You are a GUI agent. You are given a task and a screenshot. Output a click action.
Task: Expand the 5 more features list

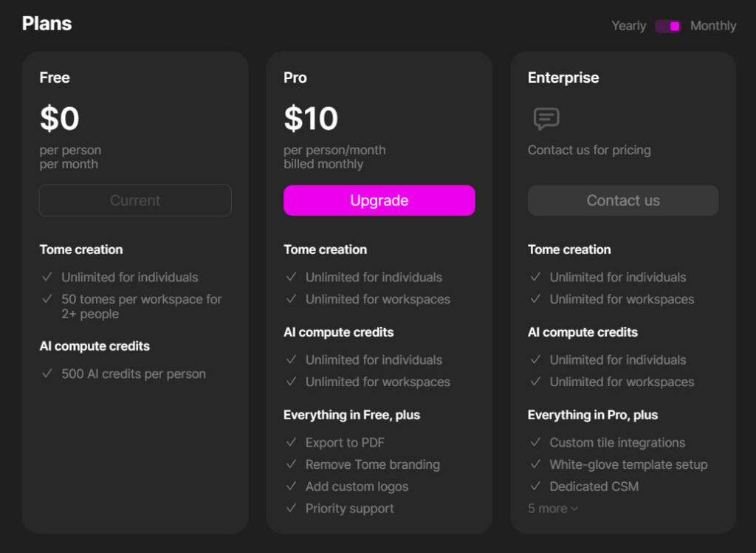pos(552,508)
